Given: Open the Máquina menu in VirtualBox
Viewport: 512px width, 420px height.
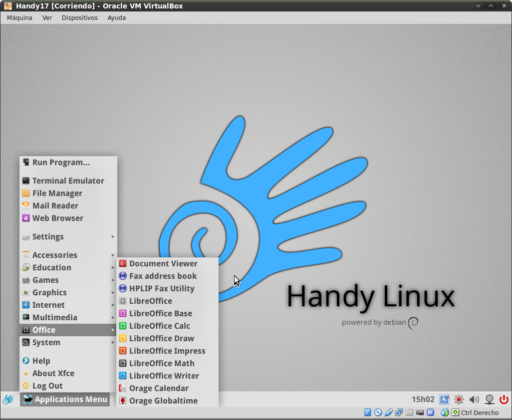Looking at the screenshot, I should tap(19, 17).
